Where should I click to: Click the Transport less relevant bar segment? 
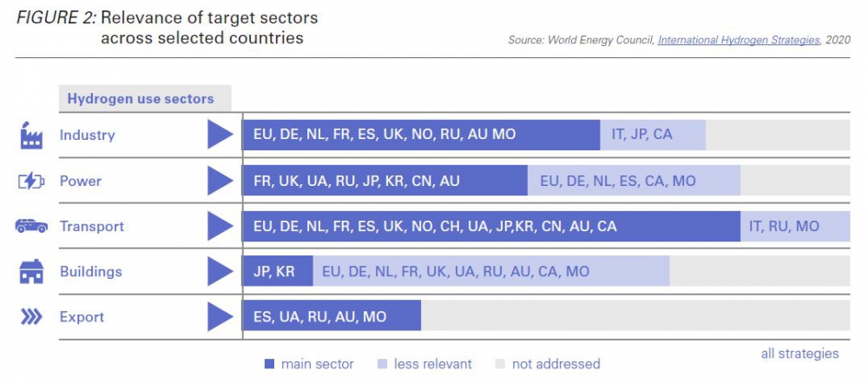[794, 226]
